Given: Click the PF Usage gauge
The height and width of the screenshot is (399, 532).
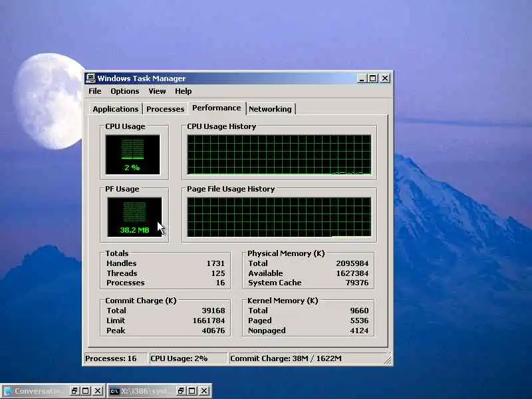Looking at the screenshot, I should pos(134,217).
